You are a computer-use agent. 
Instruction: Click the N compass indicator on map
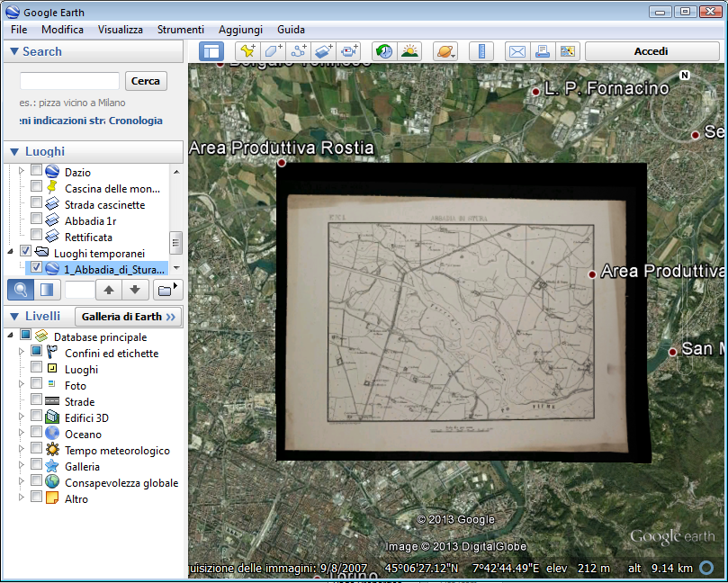[685, 75]
